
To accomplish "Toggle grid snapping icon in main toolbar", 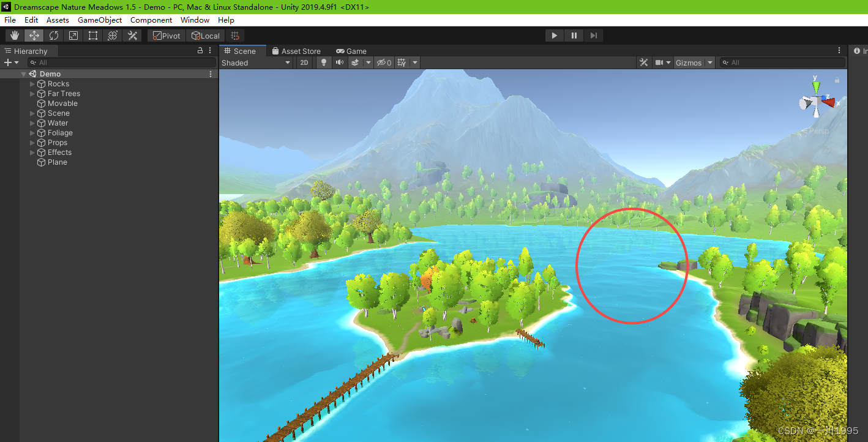I will coord(235,36).
